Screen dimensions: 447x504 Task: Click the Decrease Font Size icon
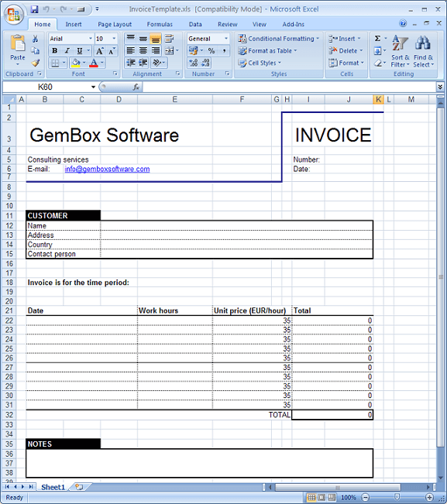tap(112, 51)
